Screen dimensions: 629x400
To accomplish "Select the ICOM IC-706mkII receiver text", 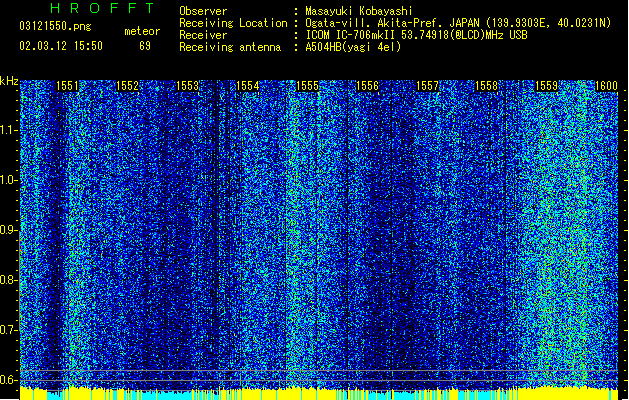I will 416,35.
